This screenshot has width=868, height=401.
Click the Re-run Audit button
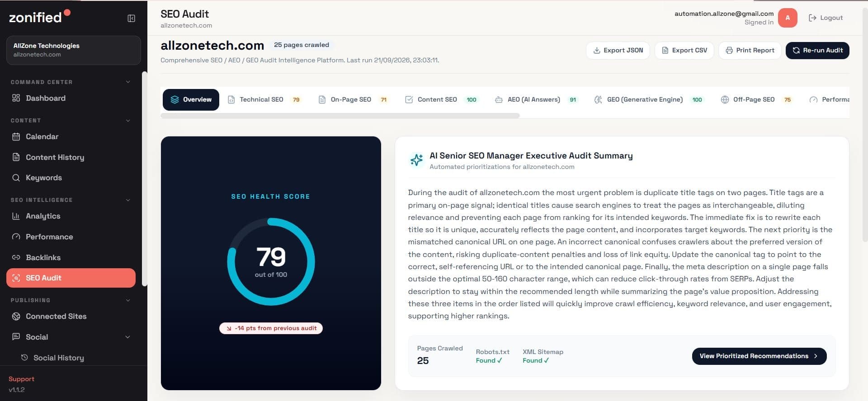(x=817, y=50)
